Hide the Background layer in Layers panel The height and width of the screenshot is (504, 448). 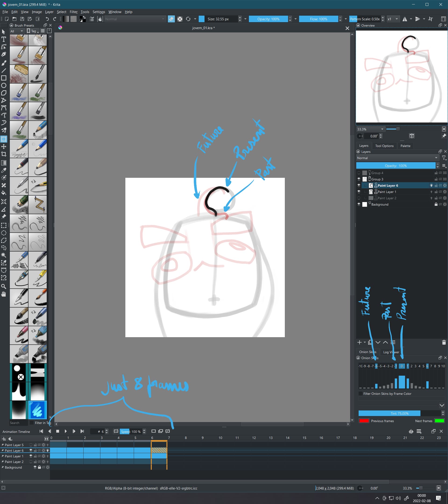point(359,204)
